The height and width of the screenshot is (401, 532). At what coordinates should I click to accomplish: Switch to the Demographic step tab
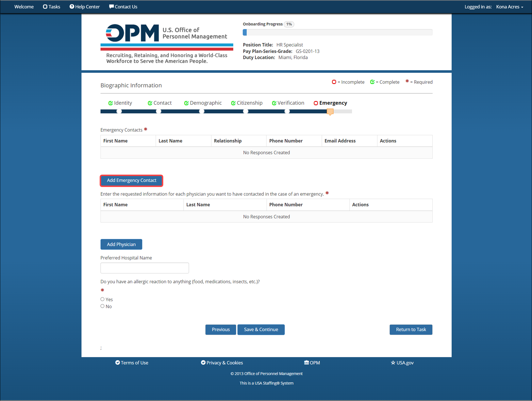(x=203, y=103)
